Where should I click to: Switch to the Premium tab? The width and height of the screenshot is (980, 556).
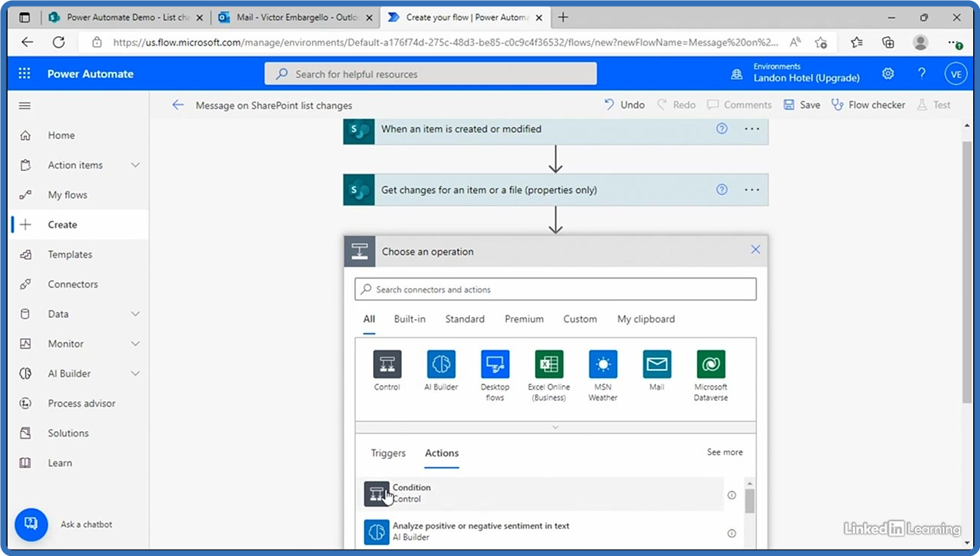point(524,319)
